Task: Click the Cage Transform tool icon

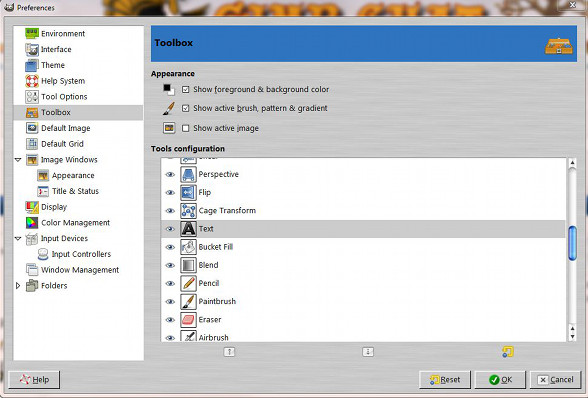Action: 188,211
